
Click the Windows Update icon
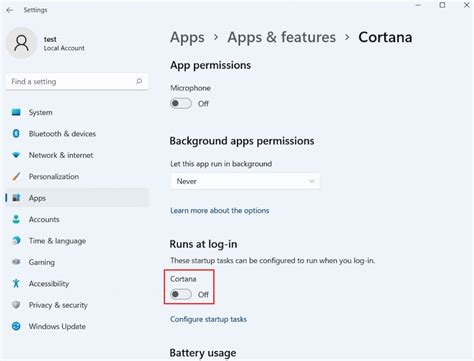click(16, 326)
